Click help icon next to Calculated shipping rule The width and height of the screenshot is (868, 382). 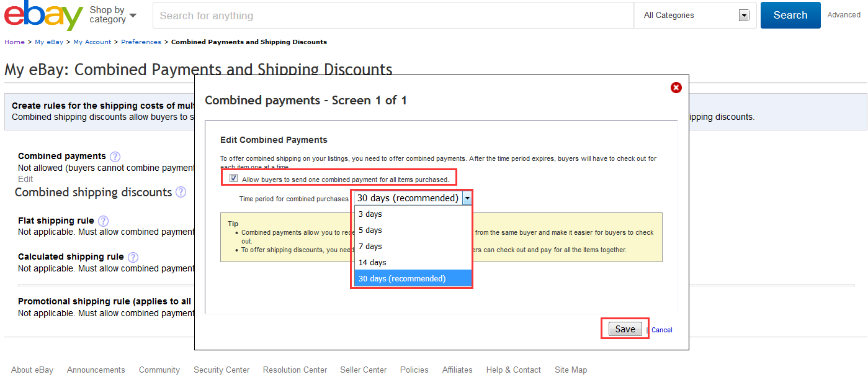(x=133, y=257)
